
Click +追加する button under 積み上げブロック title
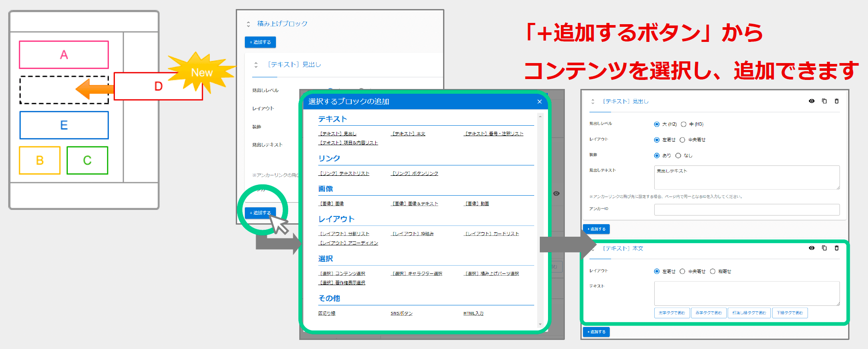260,42
